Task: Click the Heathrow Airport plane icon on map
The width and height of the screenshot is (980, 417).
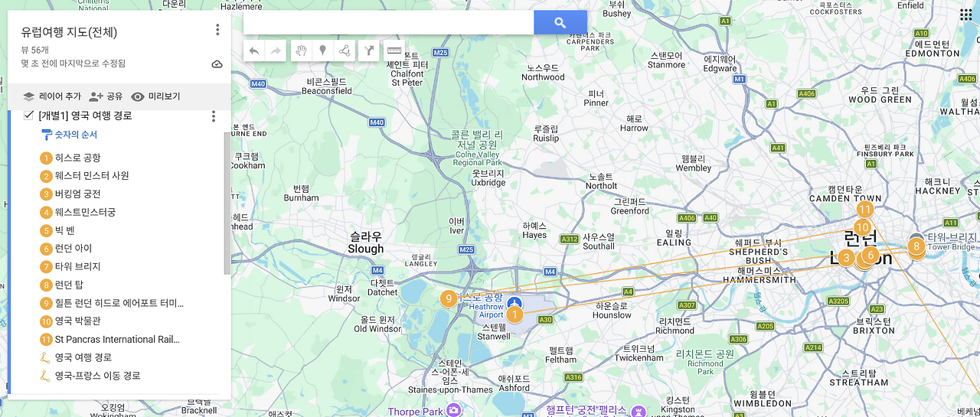Action: [515, 302]
